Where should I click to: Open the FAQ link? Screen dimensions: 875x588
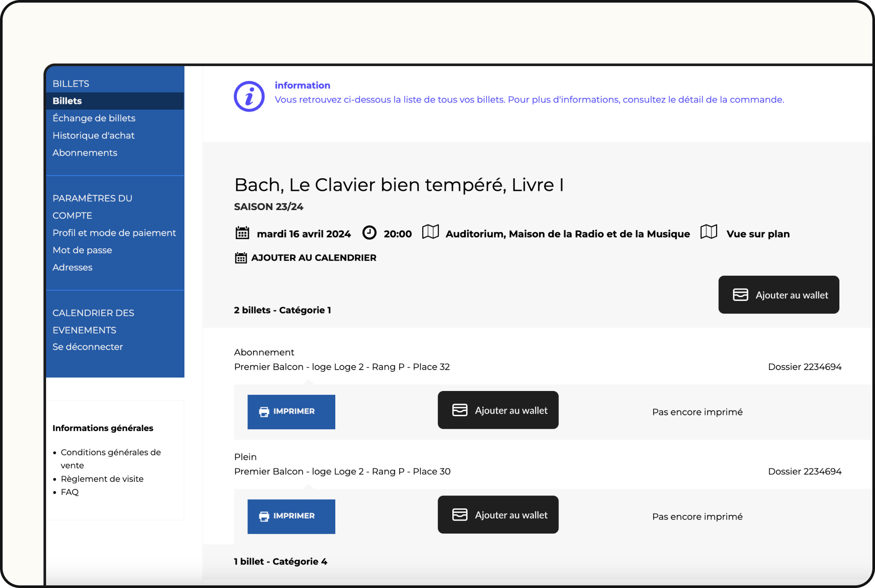[70, 492]
